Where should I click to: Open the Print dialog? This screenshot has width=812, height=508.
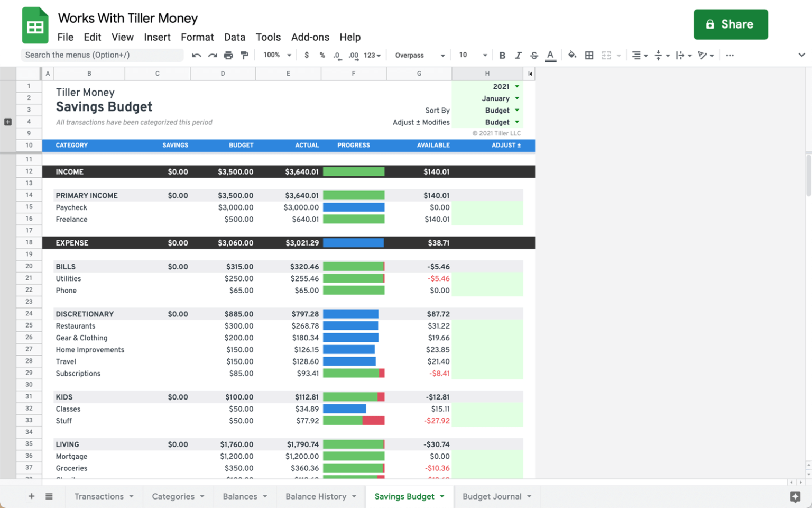(x=228, y=55)
